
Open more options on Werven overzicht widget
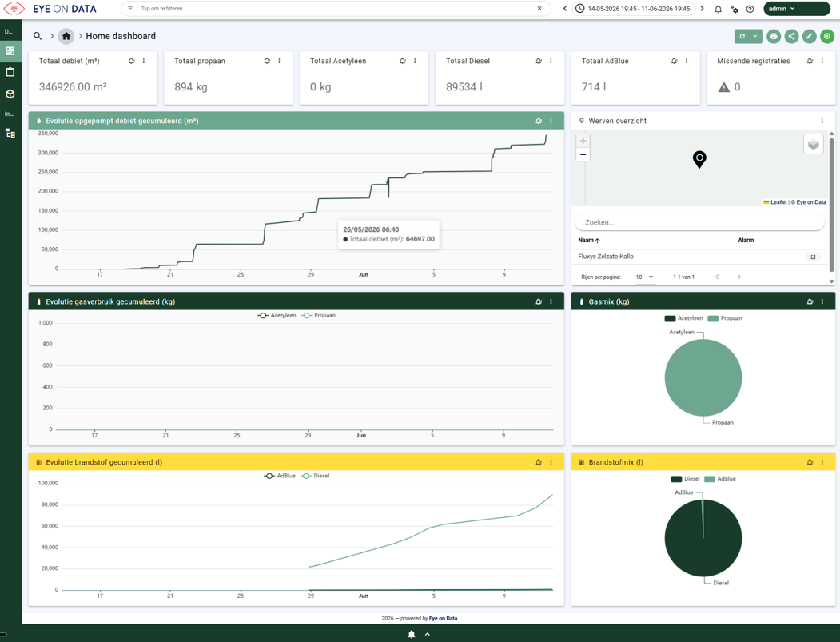822,121
